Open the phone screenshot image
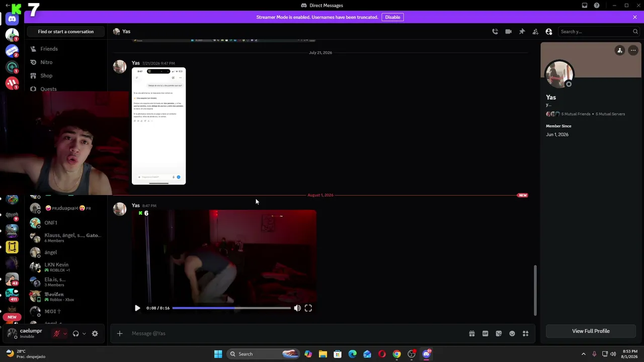The width and height of the screenshot is (644, 362). click(x=158, y=126)
